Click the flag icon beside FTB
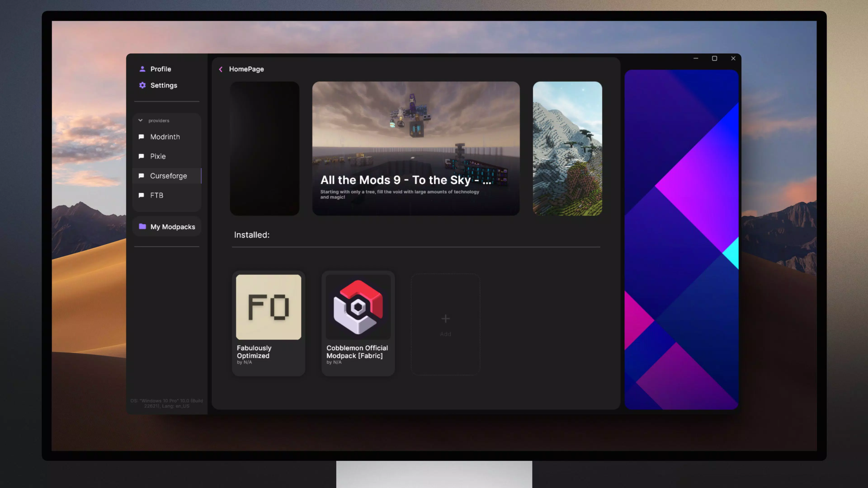This screenshot has height=488, width=868. tap(142, 195)
